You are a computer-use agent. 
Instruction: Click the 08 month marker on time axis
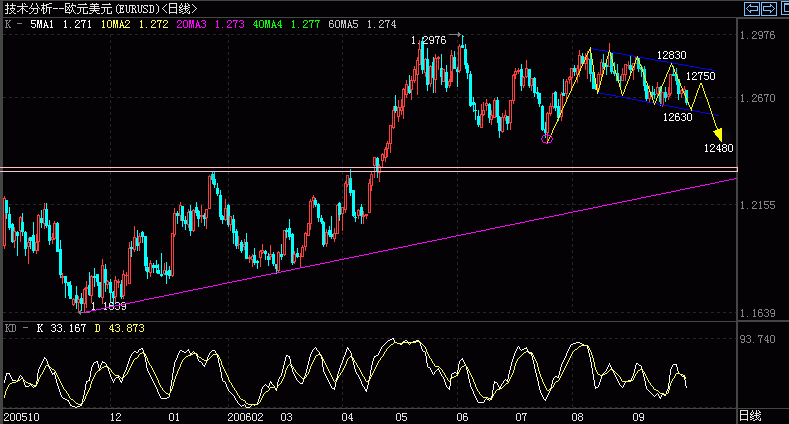(577, 417)
